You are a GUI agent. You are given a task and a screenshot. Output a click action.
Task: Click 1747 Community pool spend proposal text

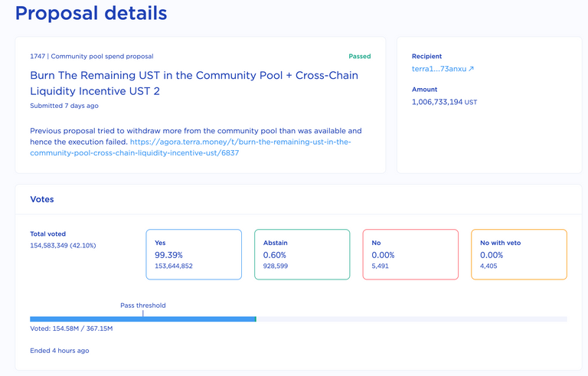92,57
